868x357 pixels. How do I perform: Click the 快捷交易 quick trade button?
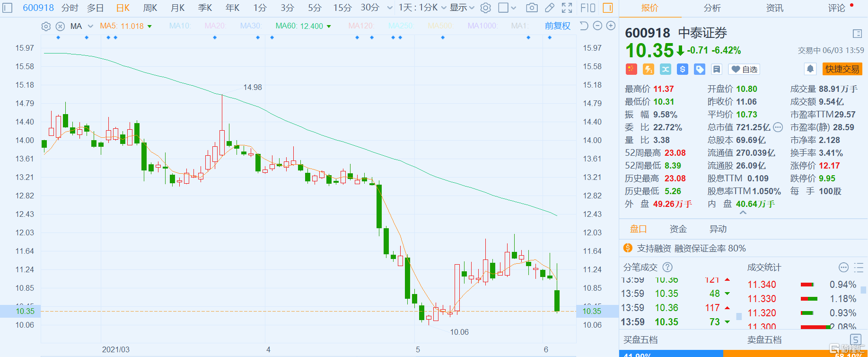(842, 69)
